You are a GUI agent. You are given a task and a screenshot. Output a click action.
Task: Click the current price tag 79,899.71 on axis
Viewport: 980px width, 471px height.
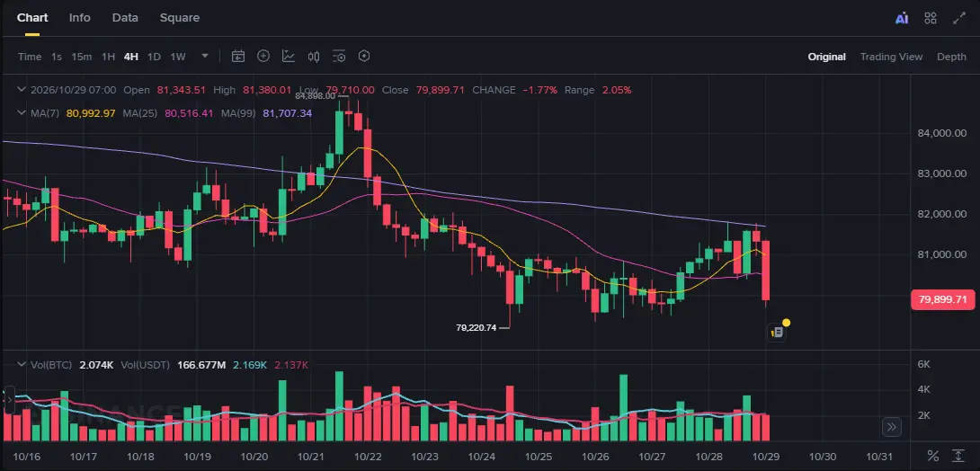point(942,299)
